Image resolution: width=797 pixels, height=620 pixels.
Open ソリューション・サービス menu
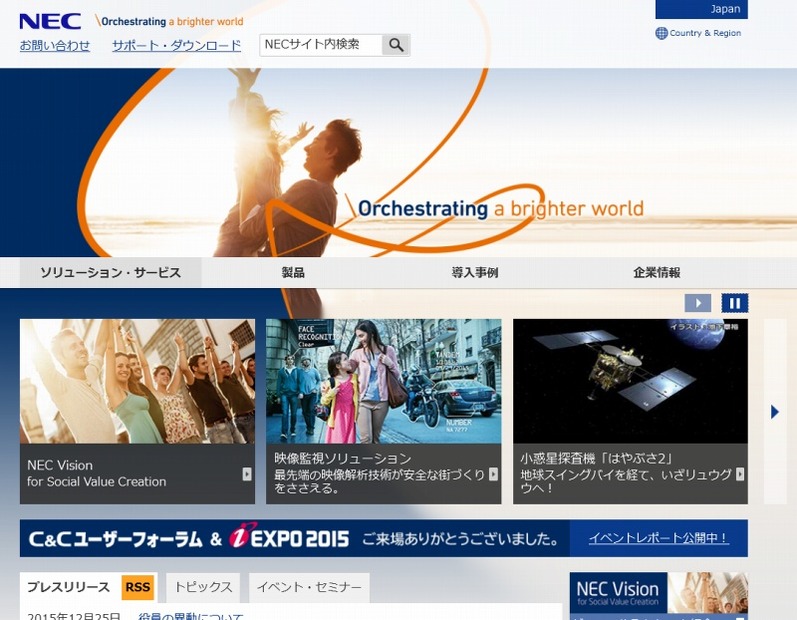point(111,272)
